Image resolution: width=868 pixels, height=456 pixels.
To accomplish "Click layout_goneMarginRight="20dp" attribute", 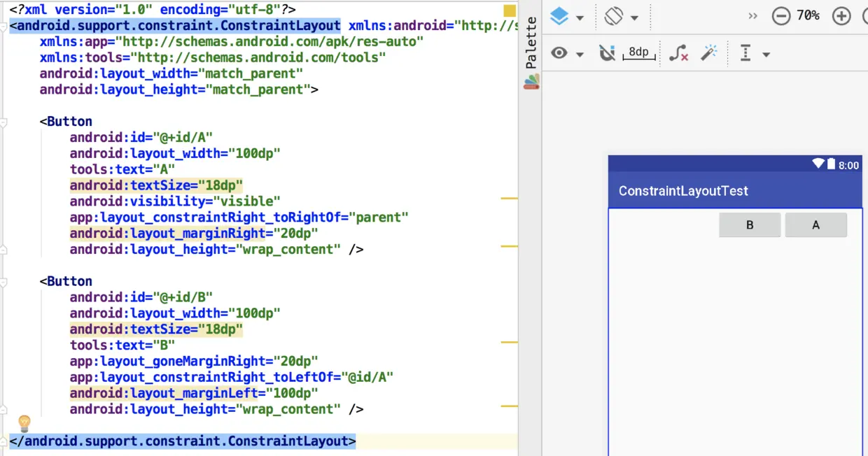I will click(194, 362).
